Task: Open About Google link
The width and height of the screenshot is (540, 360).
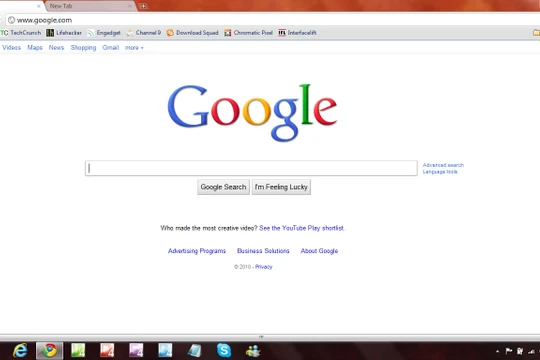Action: (319, 251)
